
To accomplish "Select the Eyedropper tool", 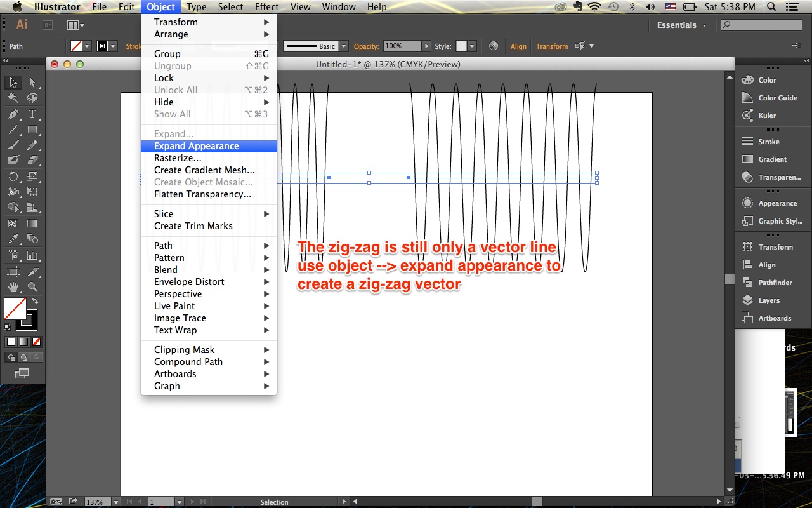I will [13, 239].
